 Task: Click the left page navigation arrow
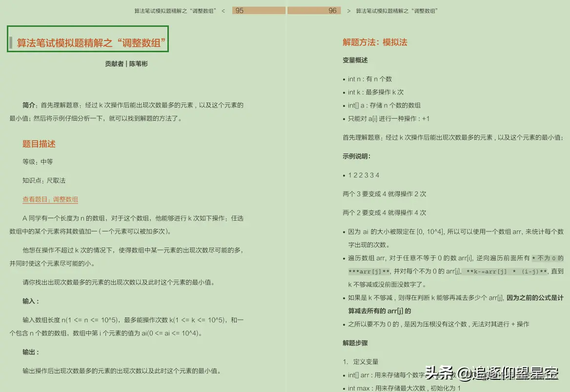[x=224, y=10]
